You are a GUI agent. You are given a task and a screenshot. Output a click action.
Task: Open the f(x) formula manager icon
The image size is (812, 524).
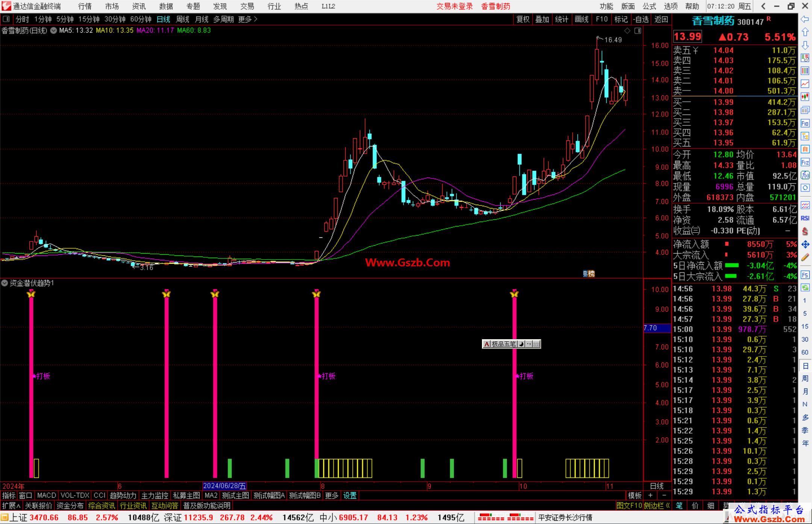point(805,175)
